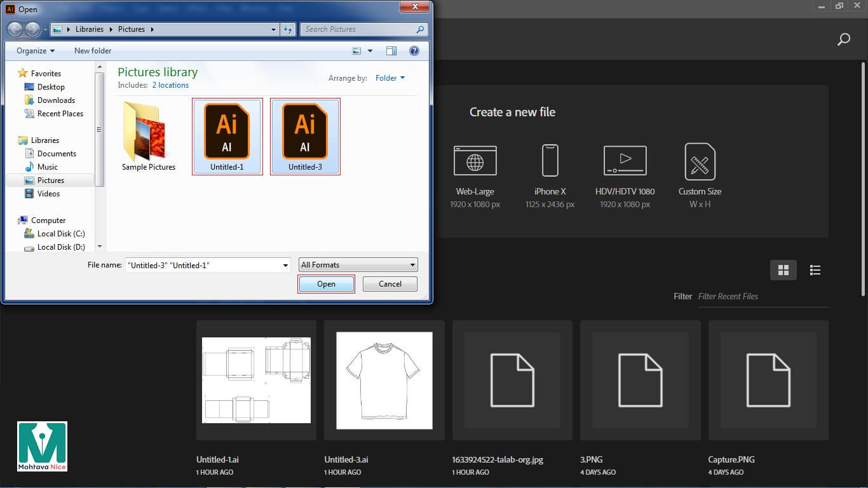Switch recent files to list view
Viewport: 868px width, 488px height.
815,270
